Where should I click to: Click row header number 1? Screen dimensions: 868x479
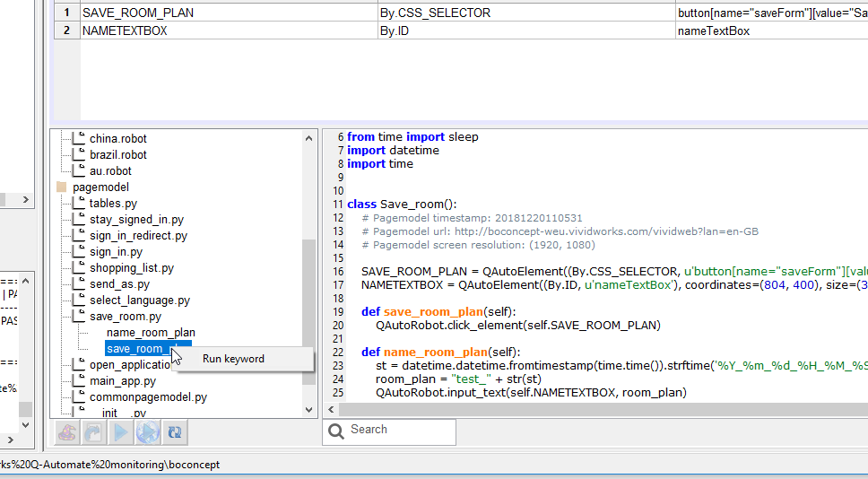pyautogui.click(x=67, y=13)
